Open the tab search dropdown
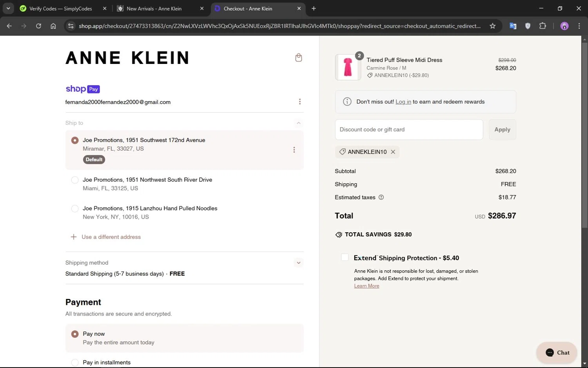 point(8,8)
